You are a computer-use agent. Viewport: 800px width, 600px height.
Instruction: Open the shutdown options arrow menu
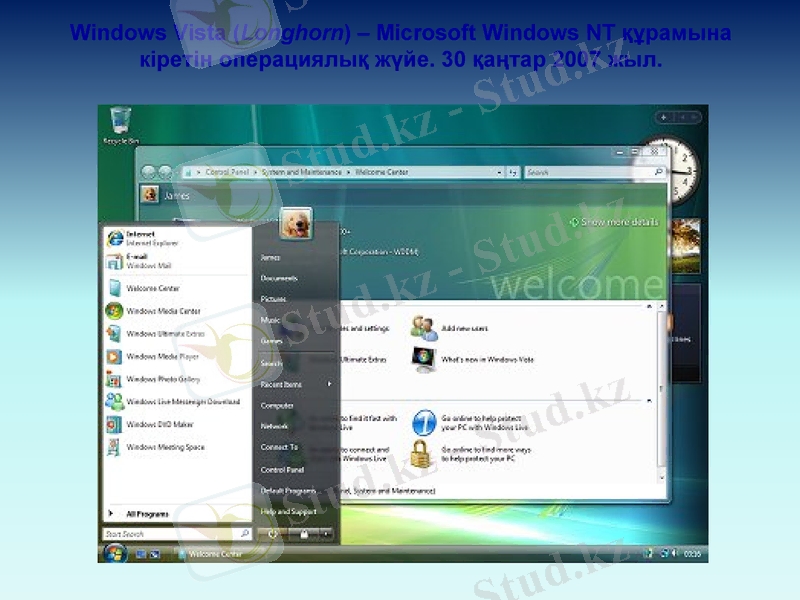point(327,534)
